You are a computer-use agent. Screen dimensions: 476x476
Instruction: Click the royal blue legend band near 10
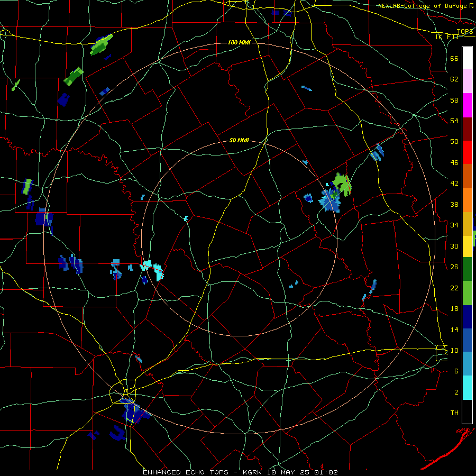pos(467,340)
